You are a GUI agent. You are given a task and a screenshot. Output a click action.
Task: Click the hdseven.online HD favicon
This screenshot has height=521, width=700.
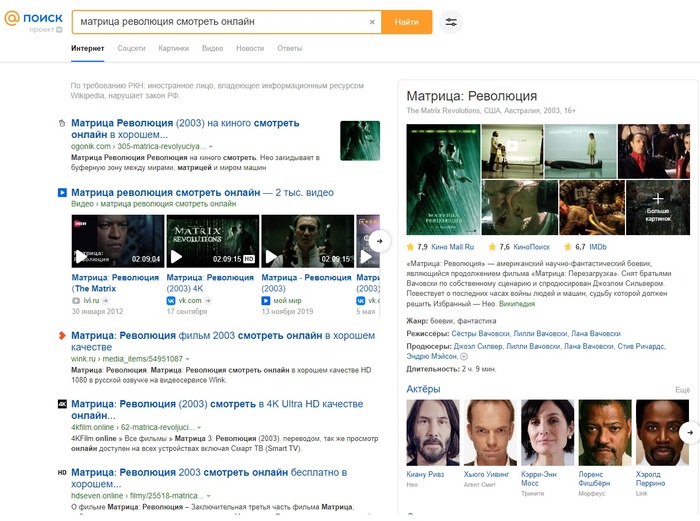point(62,472)
